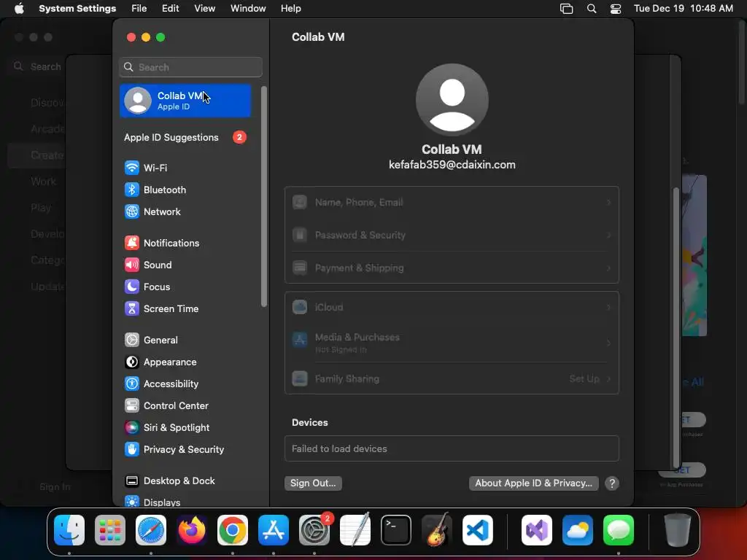The image size is (747, 560).
Task: Open the Edit menu
Action: click(171, 9)
